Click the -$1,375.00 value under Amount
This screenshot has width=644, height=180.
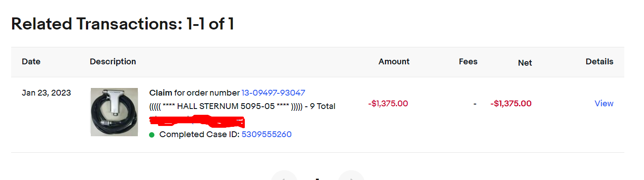[x=388, y=104]
